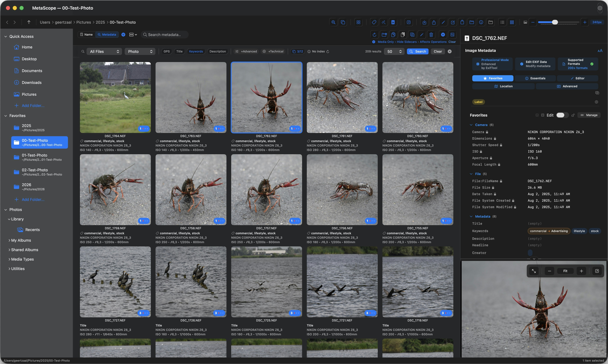
Task: Click the refresh icon in the file toolbar
Action: tap(374, 35)
